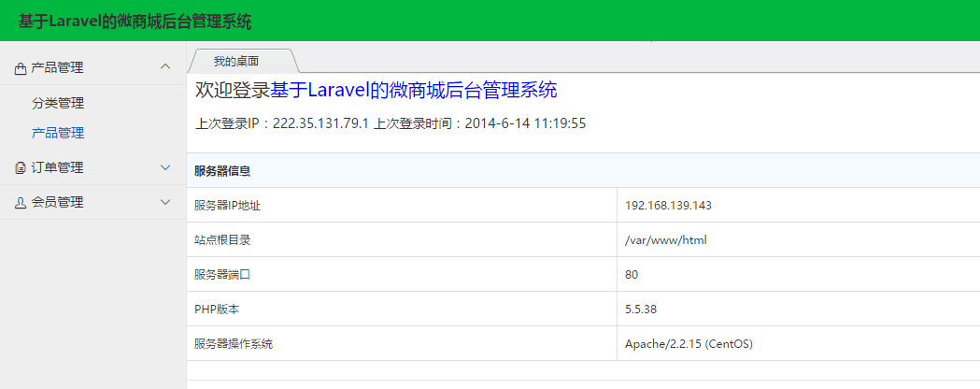Click the 192.168.139.143 value cell

click(799, 205)
